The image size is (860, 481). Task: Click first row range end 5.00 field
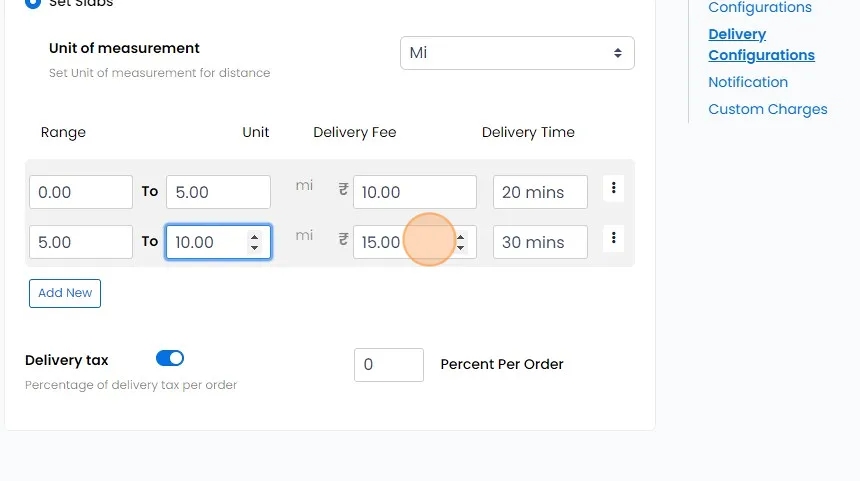click(x=217, y=192)
